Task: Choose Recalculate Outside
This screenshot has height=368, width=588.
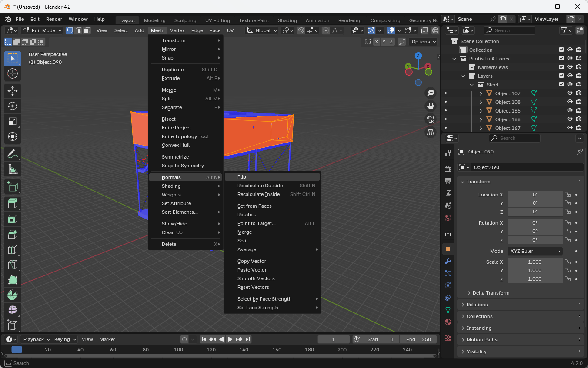Action: [272, 186]
